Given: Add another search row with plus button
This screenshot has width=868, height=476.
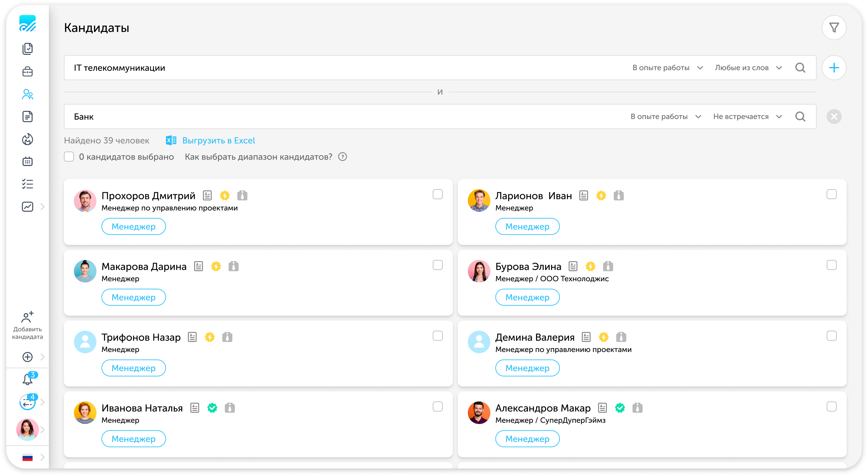Looking at the screenshot, I should point(834,68).
